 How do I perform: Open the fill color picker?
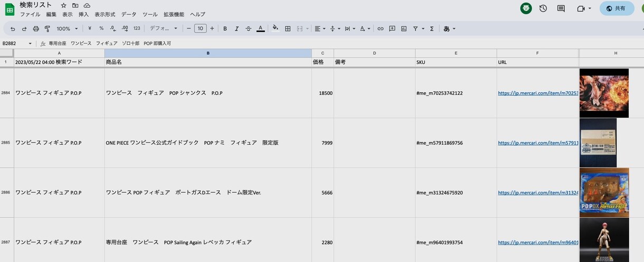(x=275, y=28)
